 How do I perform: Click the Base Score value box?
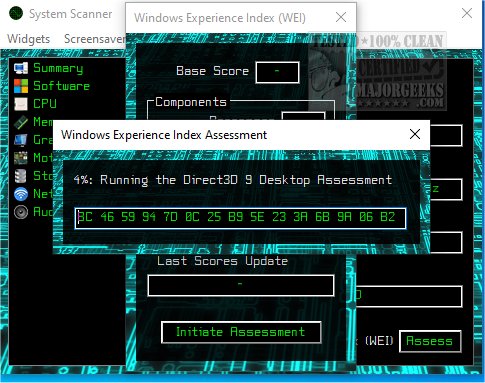277,72
